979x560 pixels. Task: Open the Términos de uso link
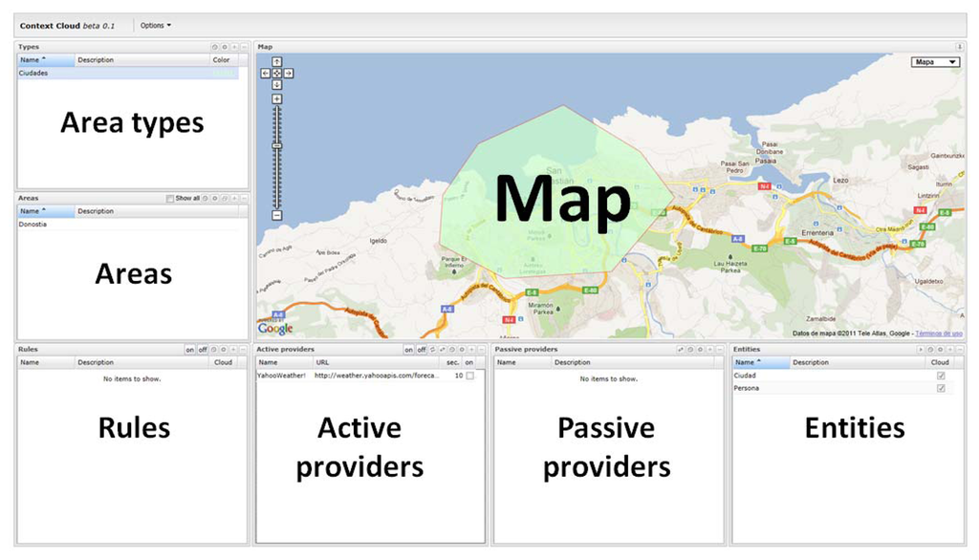[x=939, y=334]
